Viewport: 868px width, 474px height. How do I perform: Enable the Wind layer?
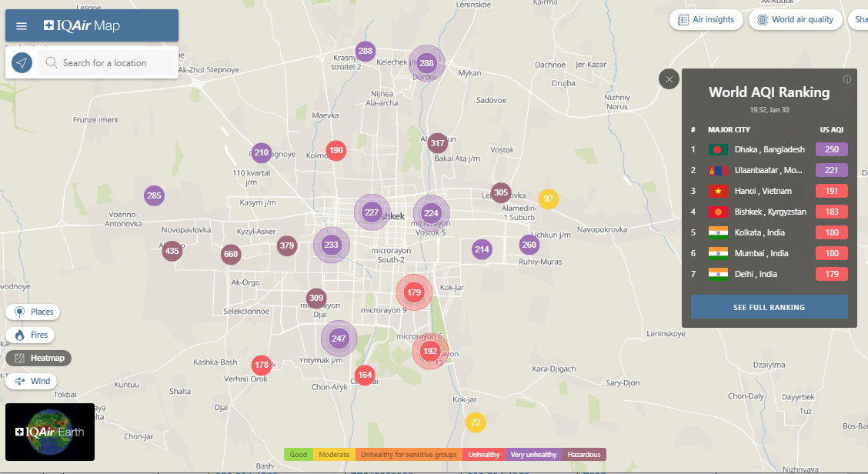click(x=32, y=381)
